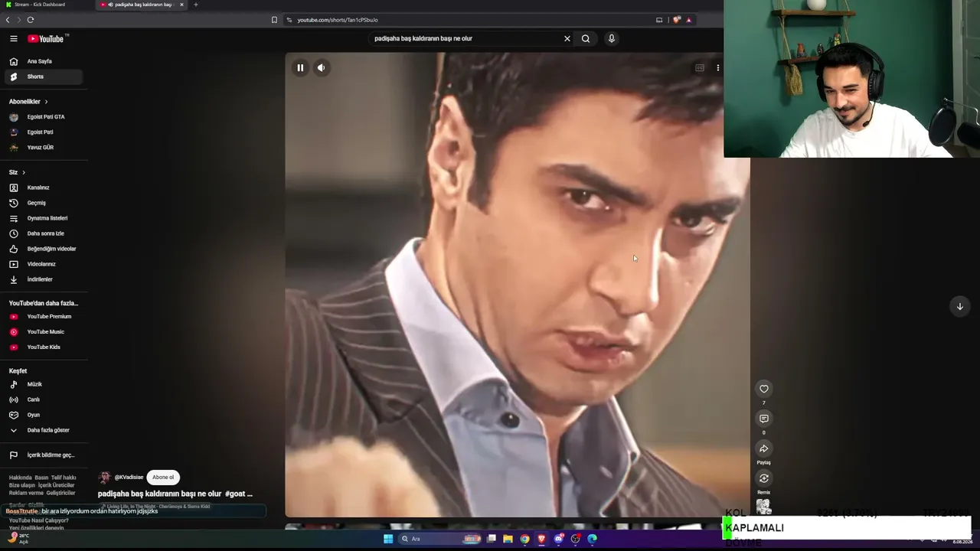The height and width of the screenshot is (551, 980).
Task: Reload the YouTube page
Action: (31, 20)
